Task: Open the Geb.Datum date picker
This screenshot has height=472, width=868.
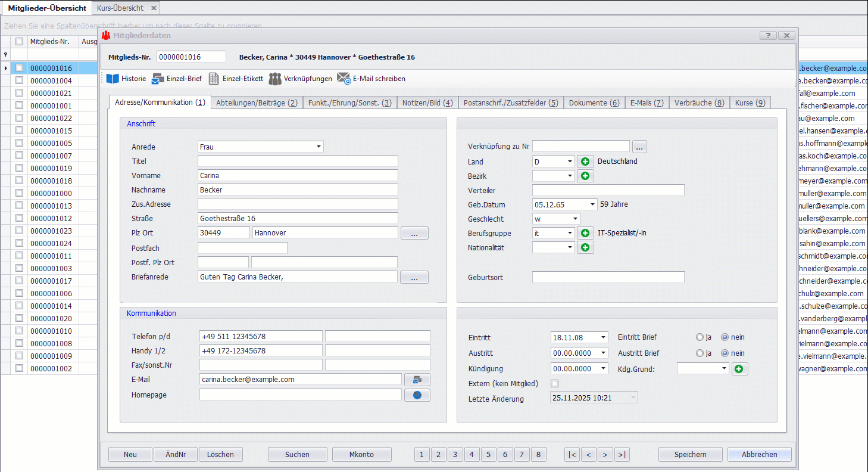Action: (x=592, y=204)
